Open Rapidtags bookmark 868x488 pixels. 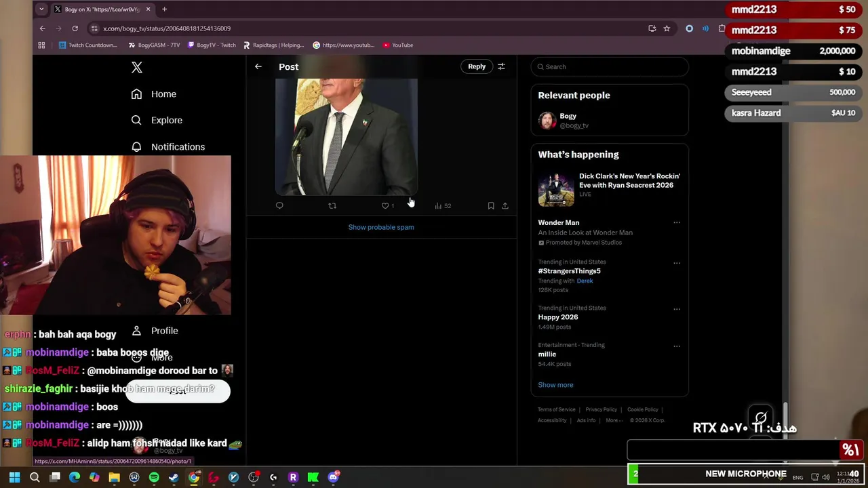[x=273, y=45]
